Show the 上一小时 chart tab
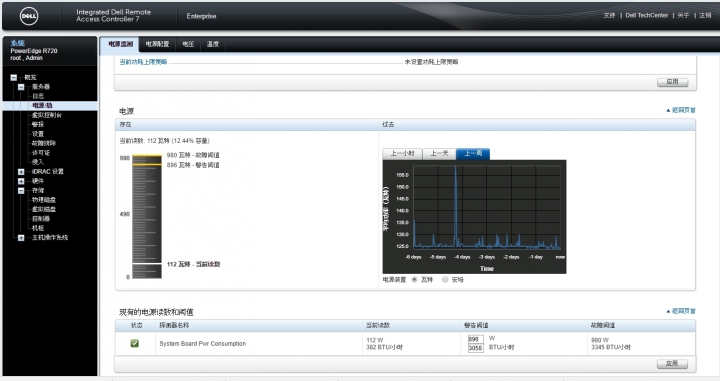The height and width of the screenshot is (381, 720). tap(402, 153)
